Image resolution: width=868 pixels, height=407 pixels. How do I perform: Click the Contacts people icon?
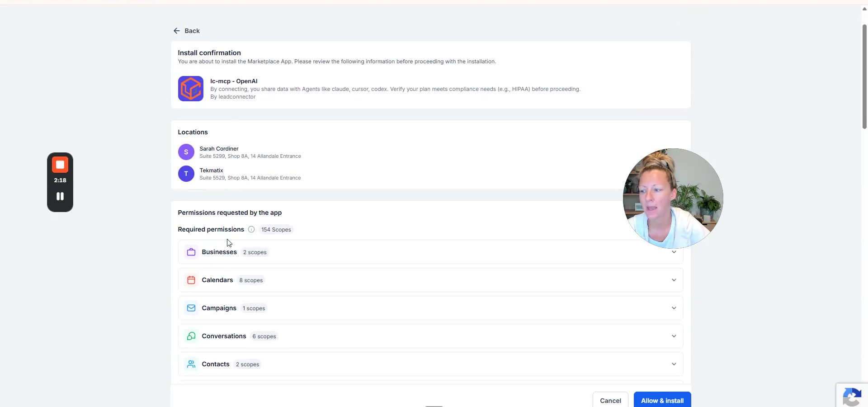coord(191,364)
